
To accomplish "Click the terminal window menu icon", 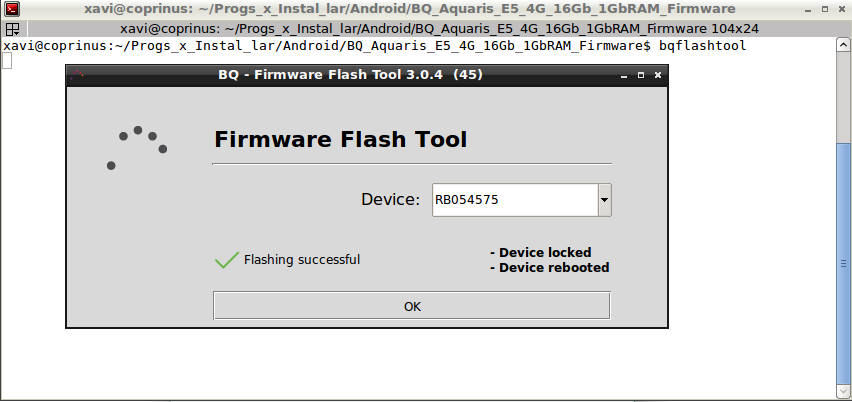I will tap(11, 9).
